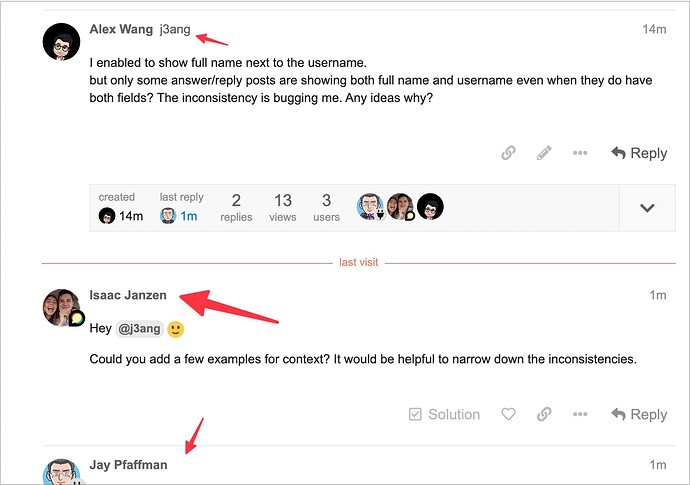Screen dimensions: 690x485
Task: Like Isaac Janzen's reply with heart
Action: [508, 414]
